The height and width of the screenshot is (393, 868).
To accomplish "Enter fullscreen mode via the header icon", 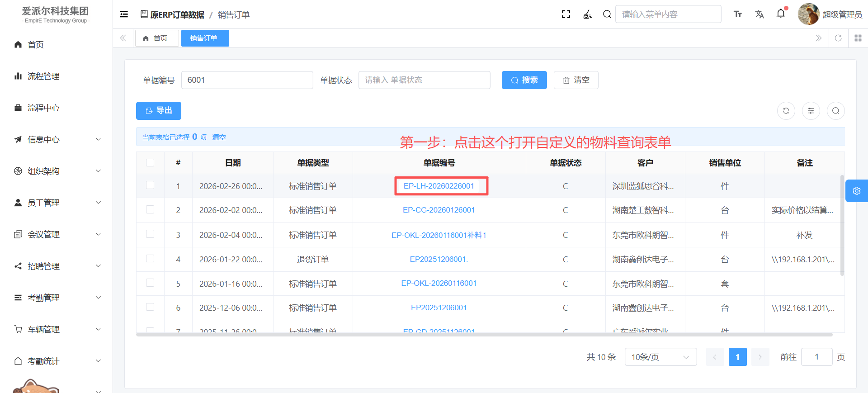I will click(x=566, y=14).
